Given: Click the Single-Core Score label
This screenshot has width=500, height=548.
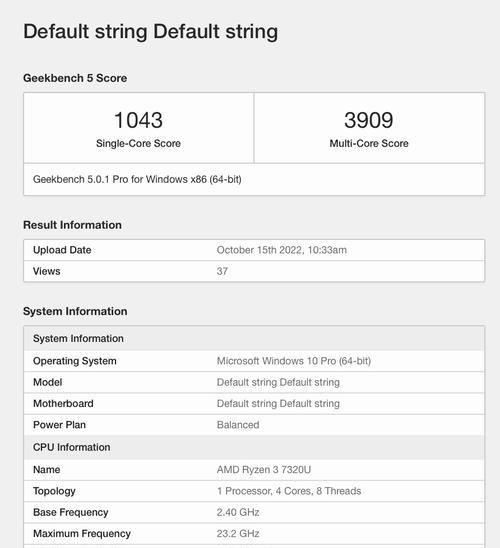Looking at the screenshot, I should 138,143.
